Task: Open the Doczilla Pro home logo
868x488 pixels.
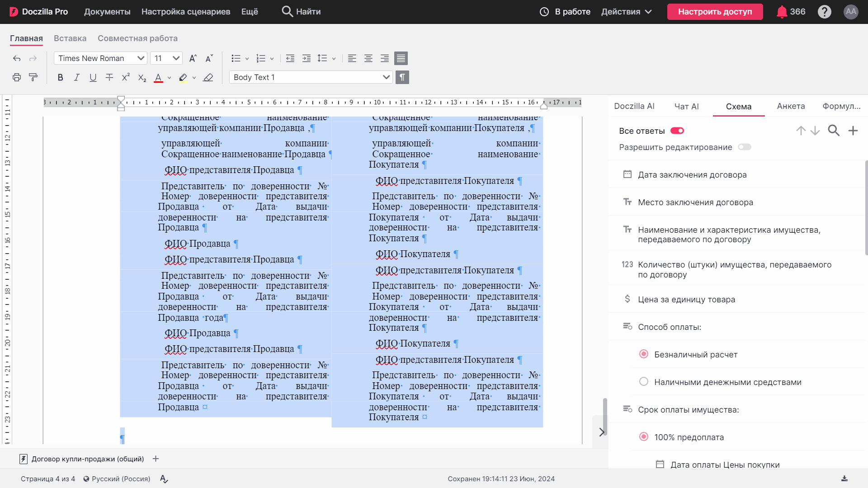Action: (39, 12)
